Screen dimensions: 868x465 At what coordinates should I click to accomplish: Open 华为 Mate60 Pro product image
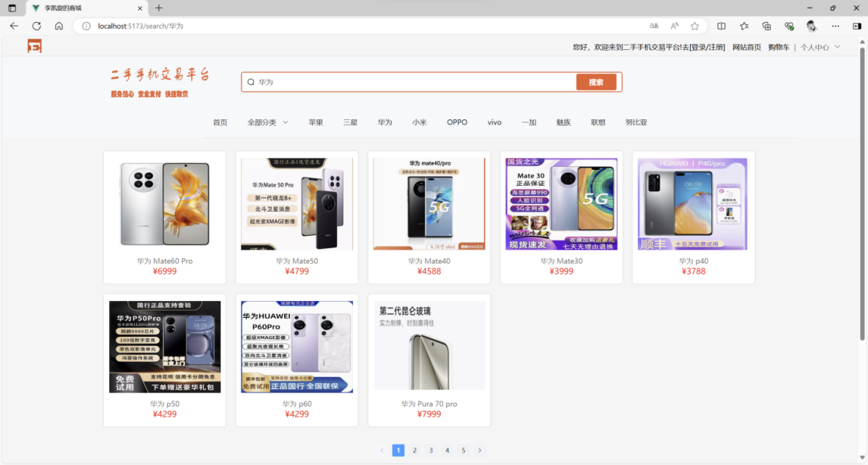[165, 204]
